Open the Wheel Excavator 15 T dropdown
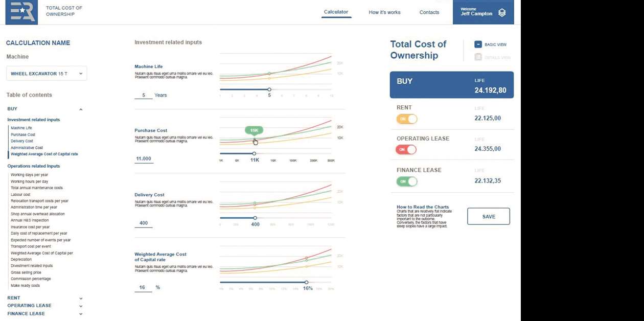The width and height of the screenshot is (644, 321). click(47, 74)
